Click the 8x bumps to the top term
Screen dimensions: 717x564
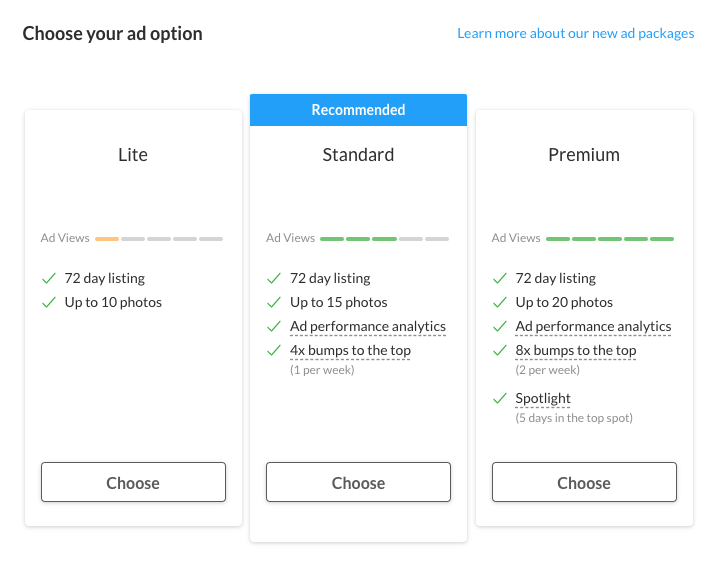[576, 350]
